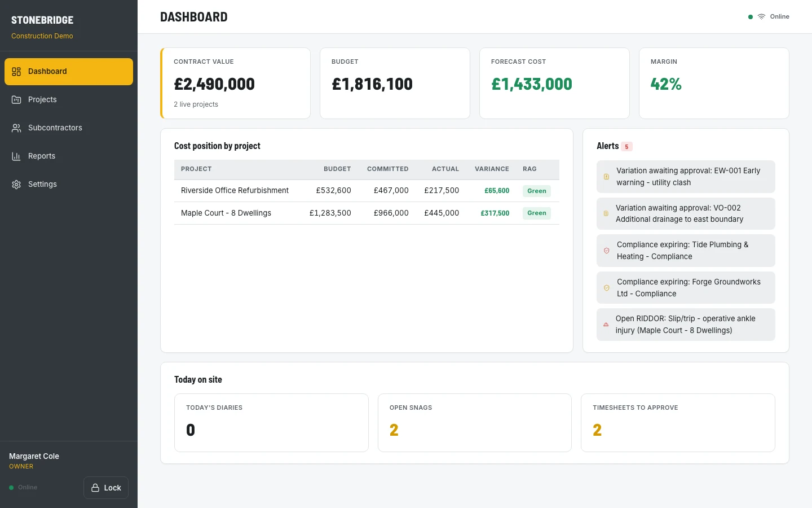812x508 pixels.
Task: Click variance value £317,500
Action: [x=495, y=213]
